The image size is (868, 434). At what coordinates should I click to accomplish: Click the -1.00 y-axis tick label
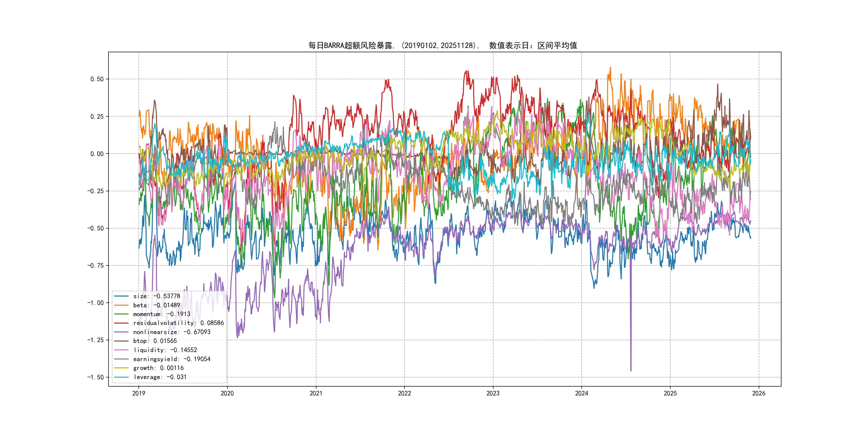(x=95, y=302)
